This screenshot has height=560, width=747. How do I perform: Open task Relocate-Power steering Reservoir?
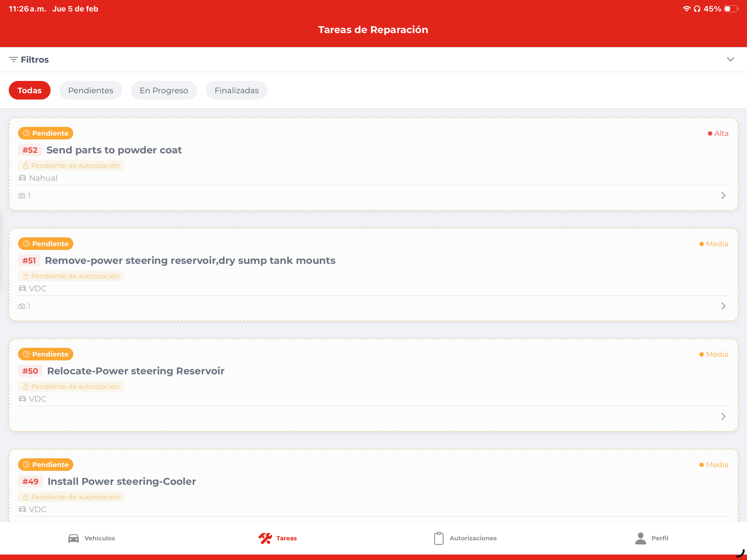click(136, 371)
